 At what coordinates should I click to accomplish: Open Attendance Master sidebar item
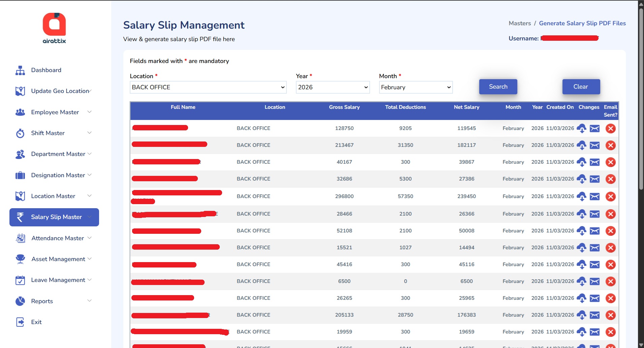point(58,238)
